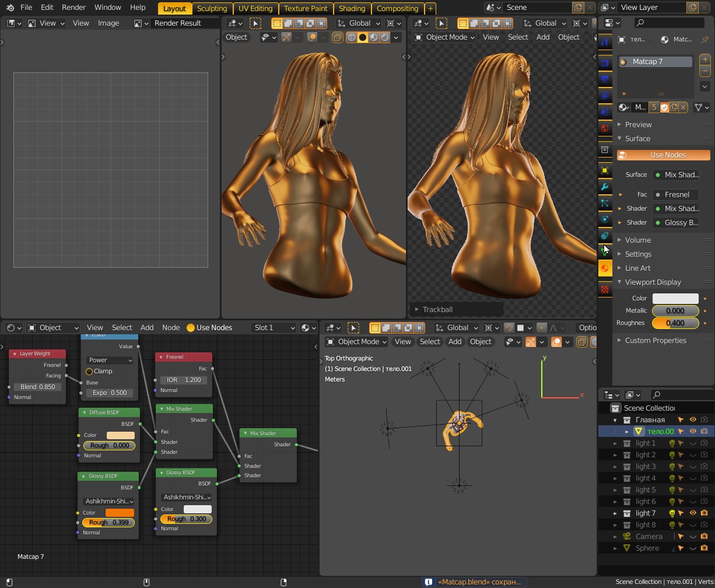Open the Slot 1 material slot dropdown
Viewport: 715px width, 588px height.
tap(274, 328)
